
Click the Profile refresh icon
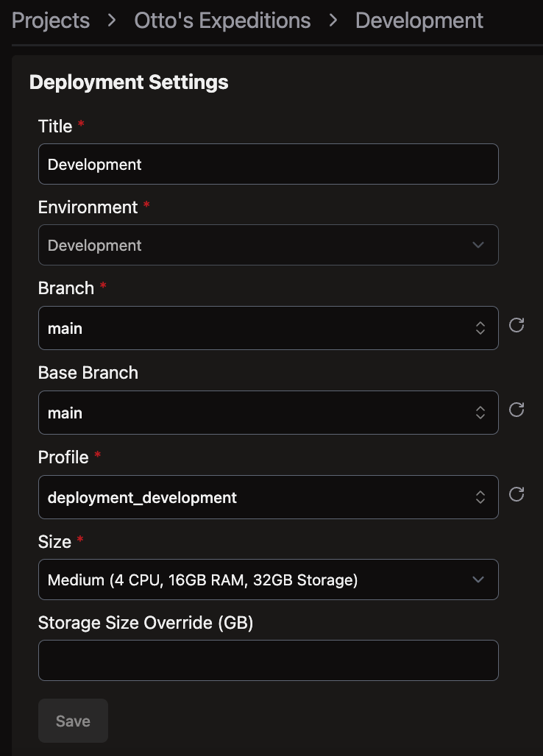tap(517, 494)
